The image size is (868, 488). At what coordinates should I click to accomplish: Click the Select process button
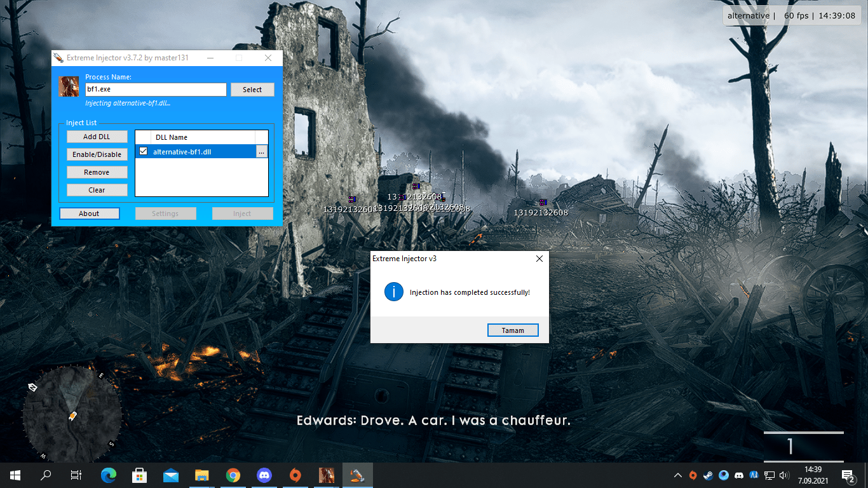252,90
